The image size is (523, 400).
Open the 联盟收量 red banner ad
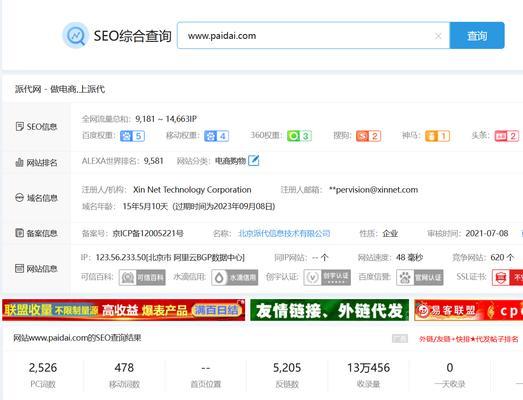(123, 310)
